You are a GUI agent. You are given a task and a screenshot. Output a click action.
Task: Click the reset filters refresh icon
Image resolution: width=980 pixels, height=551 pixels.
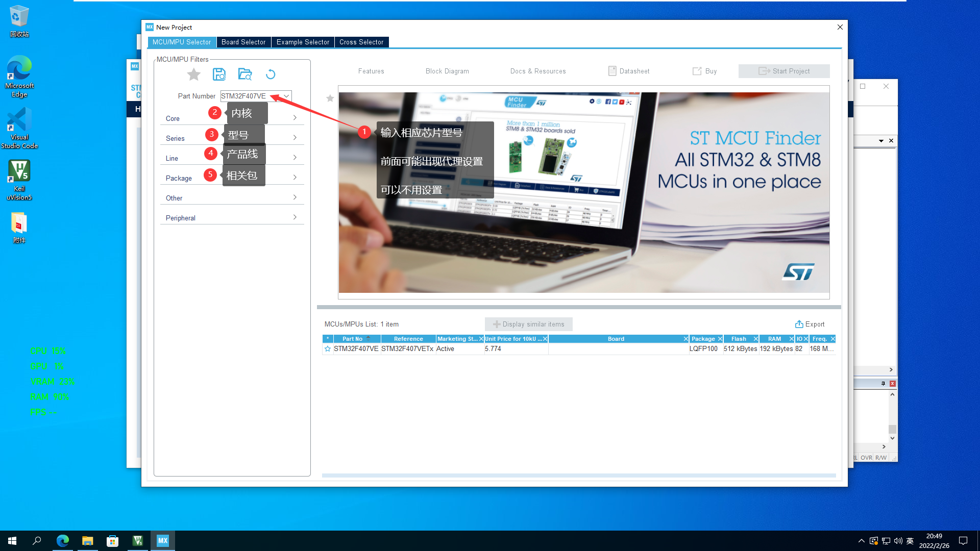(271, 74)
